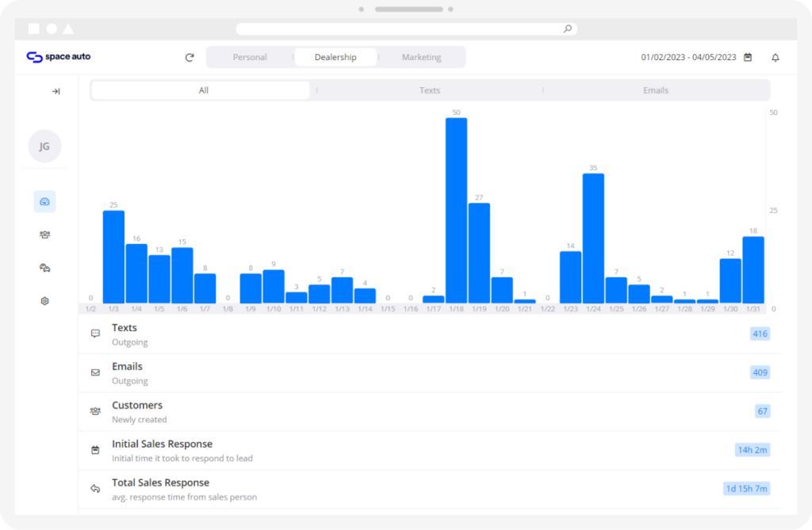The height and width of the screenshot is (530, 812).
Task: Click the space auto logo
Action: pos(59,57)
